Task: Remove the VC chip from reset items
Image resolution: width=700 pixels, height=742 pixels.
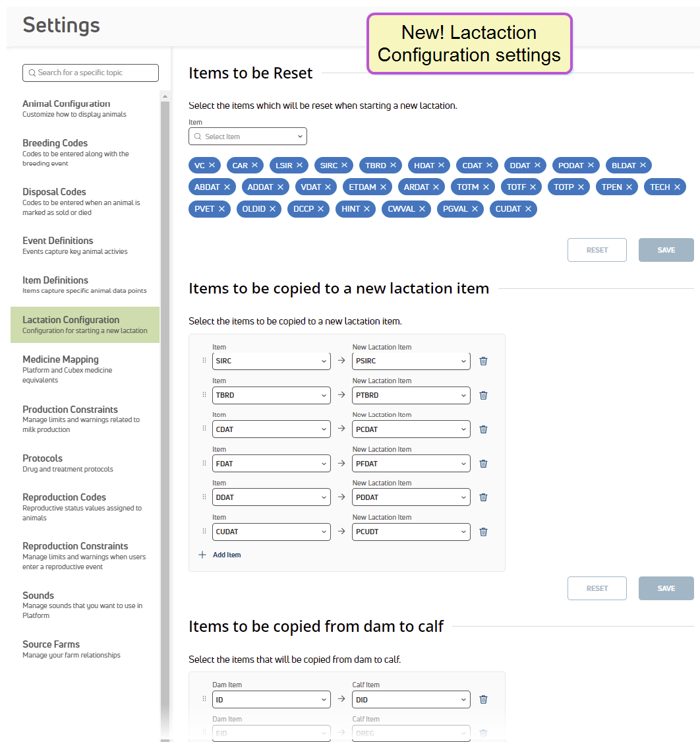Action: click(212, 165)
